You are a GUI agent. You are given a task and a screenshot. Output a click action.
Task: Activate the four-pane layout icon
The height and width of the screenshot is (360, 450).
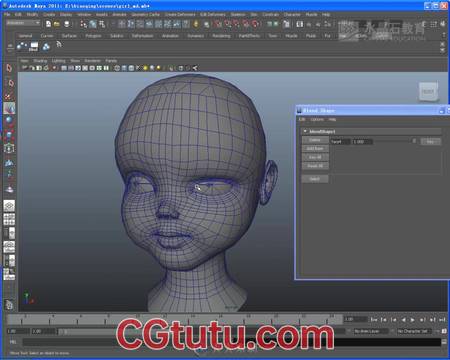click(9, 220)
